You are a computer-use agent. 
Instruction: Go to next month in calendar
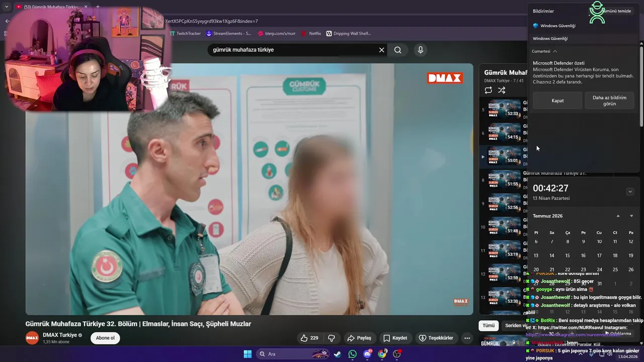(x=631, y=216)
